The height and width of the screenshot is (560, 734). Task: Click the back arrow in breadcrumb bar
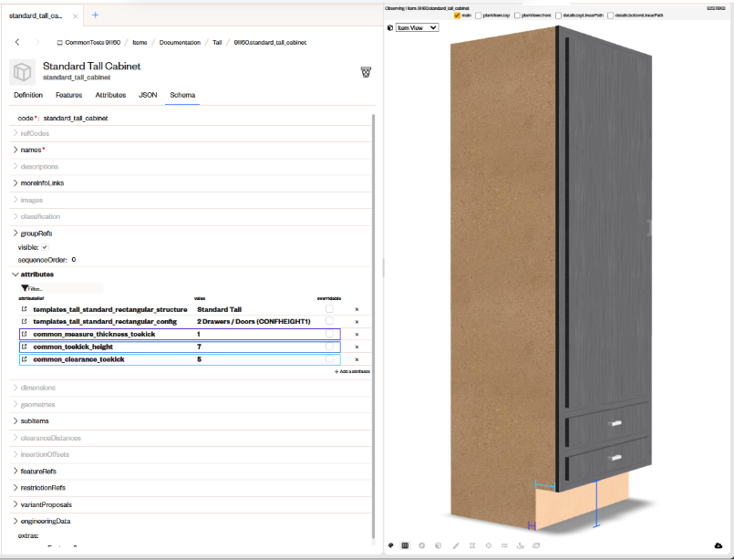point(17,42)
